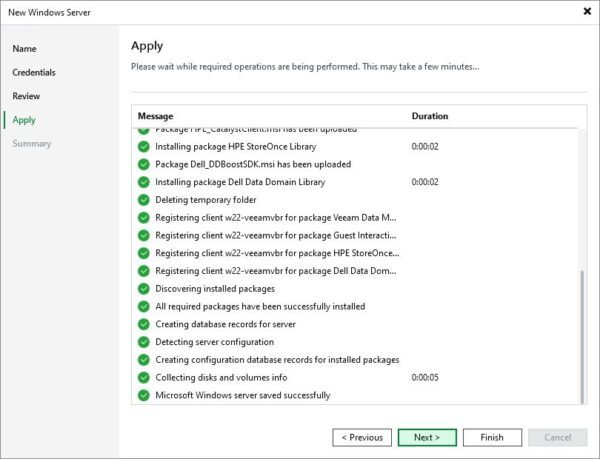Select 'Discovering installed packages' message
The width and height of the screenshot is (600, 459).
click(x=215, y=289)
